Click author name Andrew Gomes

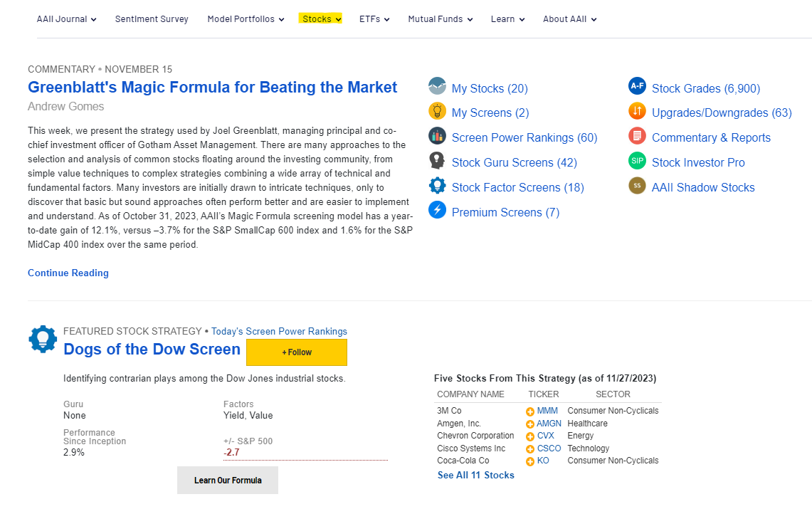pyautogui.click(x=65, y=106)
